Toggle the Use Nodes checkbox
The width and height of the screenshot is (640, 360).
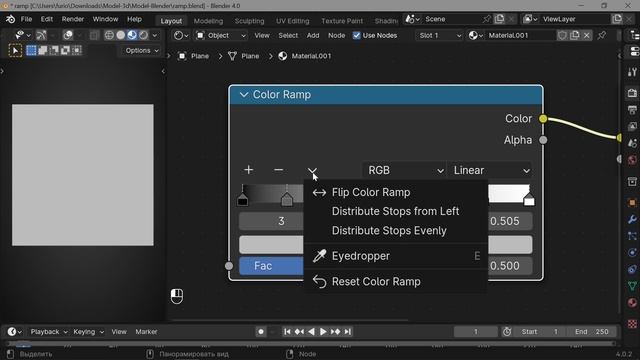357,36
